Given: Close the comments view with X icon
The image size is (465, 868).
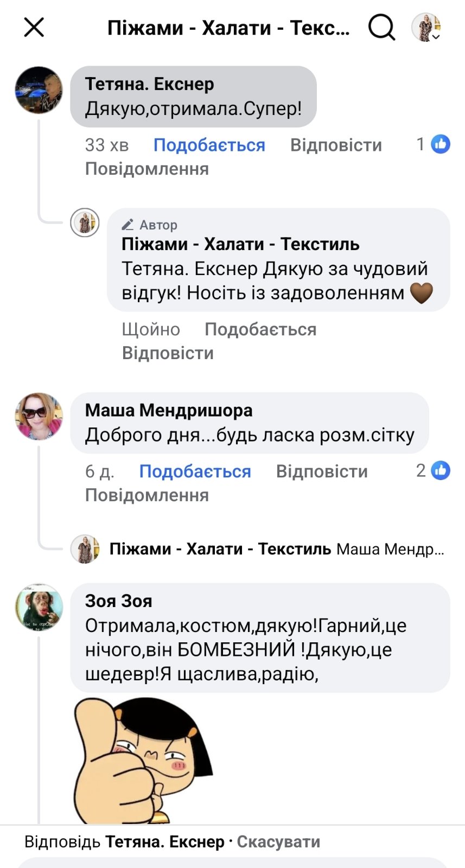Looking at the screenshot, I should click(x=34, y=27).
